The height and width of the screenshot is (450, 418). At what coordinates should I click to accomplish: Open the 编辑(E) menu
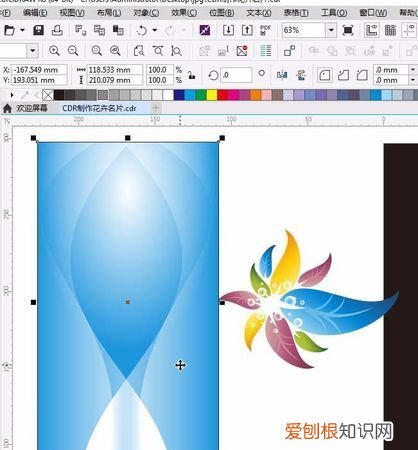[x=35, y=13]
